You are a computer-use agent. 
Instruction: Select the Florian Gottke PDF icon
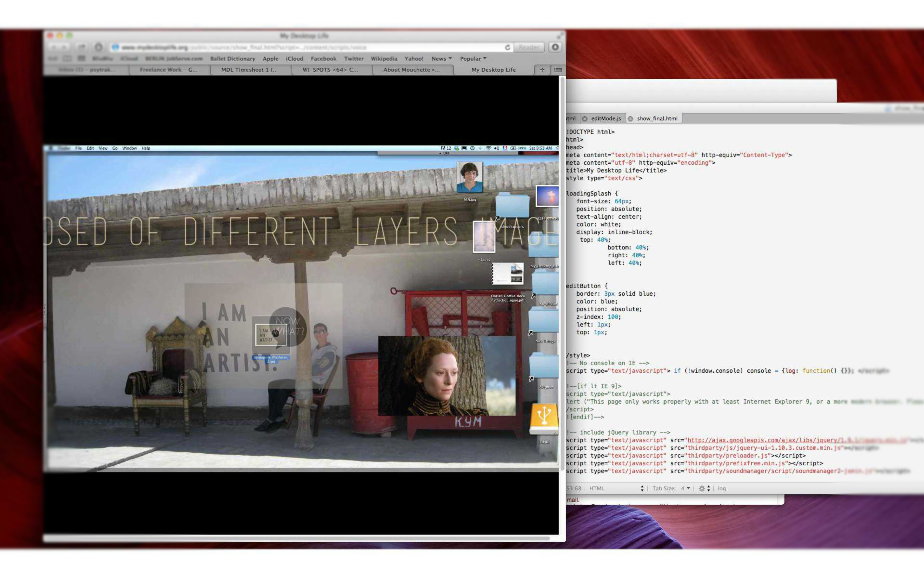click(507, 275)
